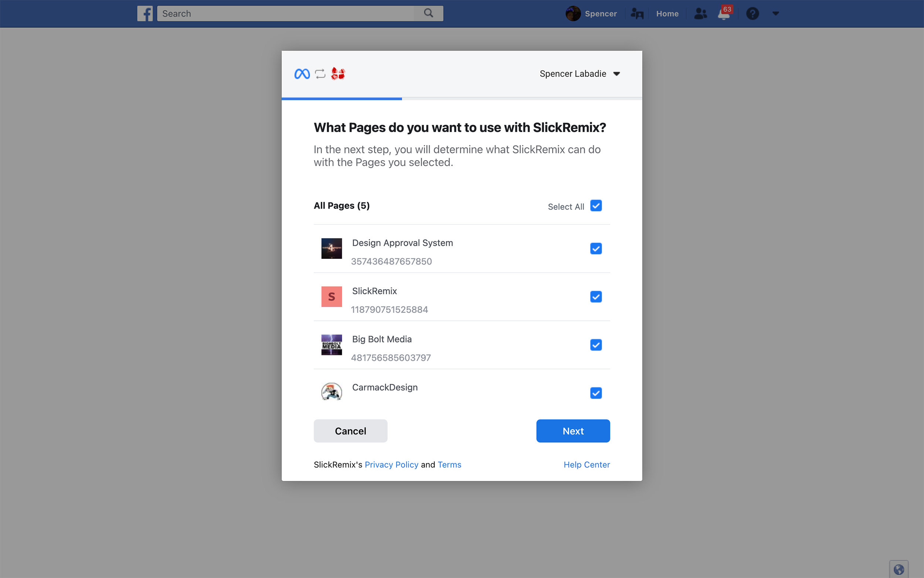Open the account menu arrow in top bar

click(775, 14)
